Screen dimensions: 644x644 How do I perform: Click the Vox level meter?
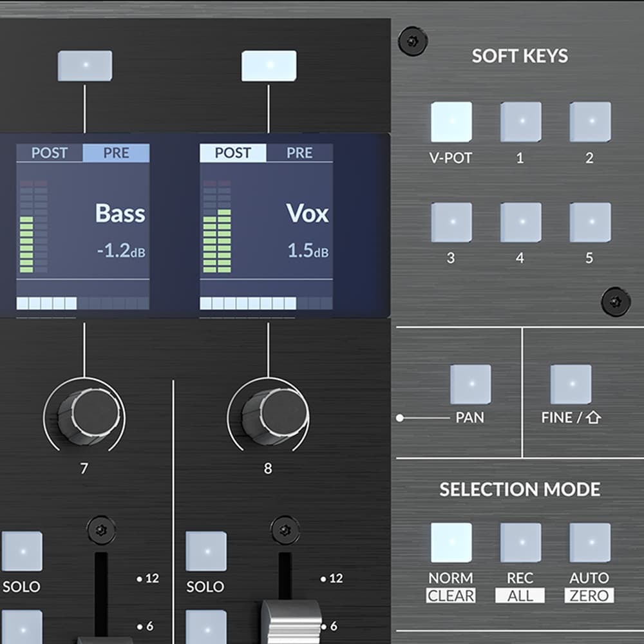click(217, 226)
